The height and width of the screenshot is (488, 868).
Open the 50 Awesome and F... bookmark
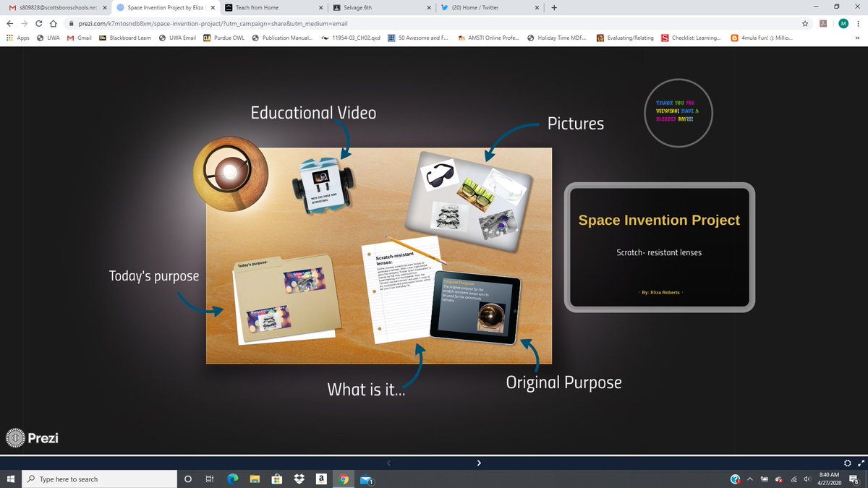pyautogui.click(x=419, y=38)
